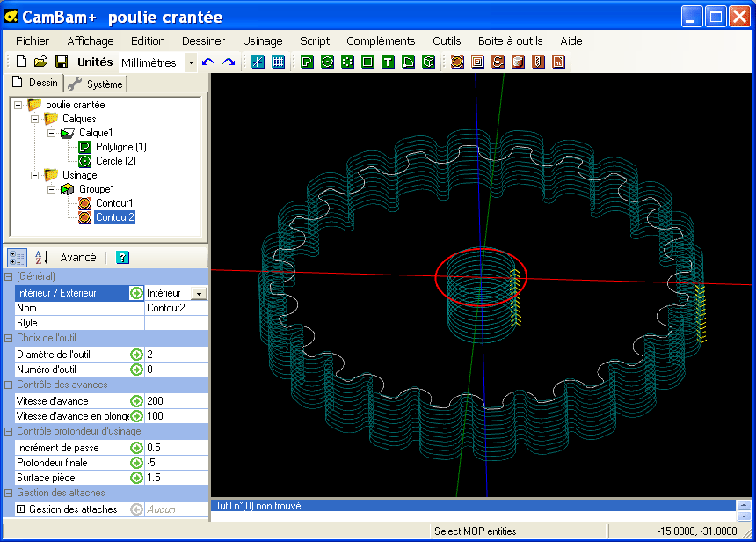Select Cercle (2) in the tree
The width and height of the screenshot is (756, 542).
pos(116,161)
